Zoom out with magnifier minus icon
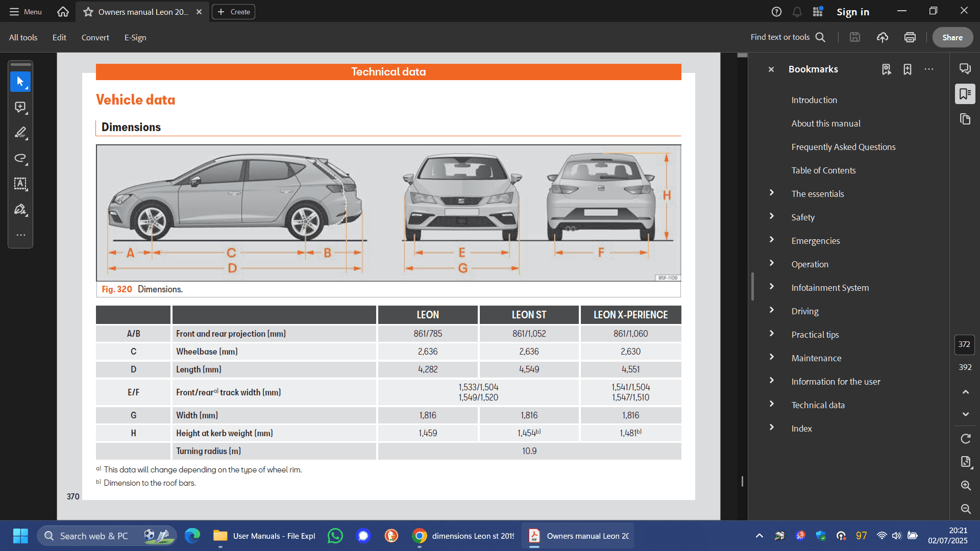The image size is (980, 551). [x=966, y=509]
